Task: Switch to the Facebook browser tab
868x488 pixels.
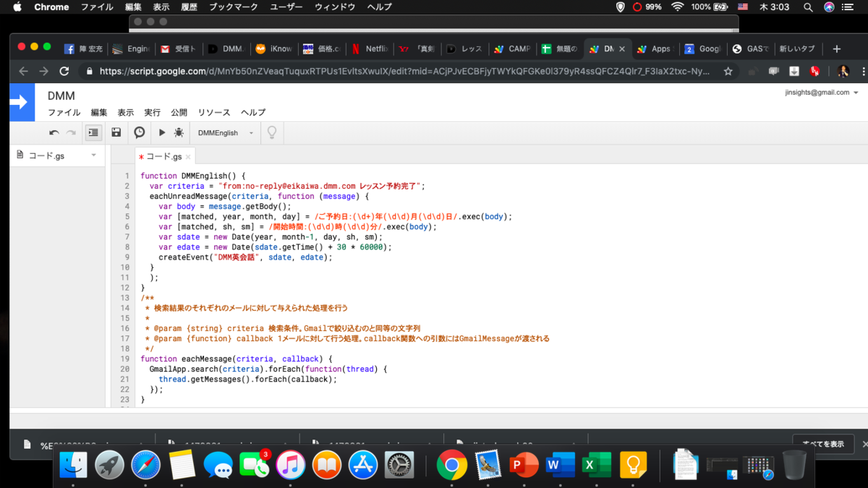Action: point(82,49)
